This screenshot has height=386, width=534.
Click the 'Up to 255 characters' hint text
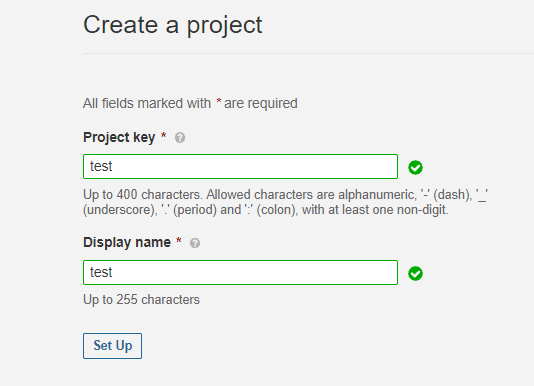141,300
